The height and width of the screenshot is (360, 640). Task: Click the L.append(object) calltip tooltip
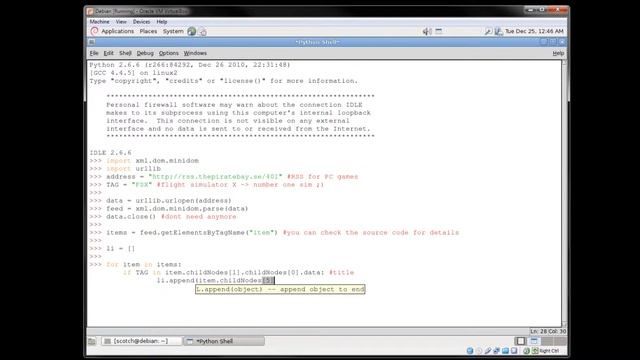point(280,289)
